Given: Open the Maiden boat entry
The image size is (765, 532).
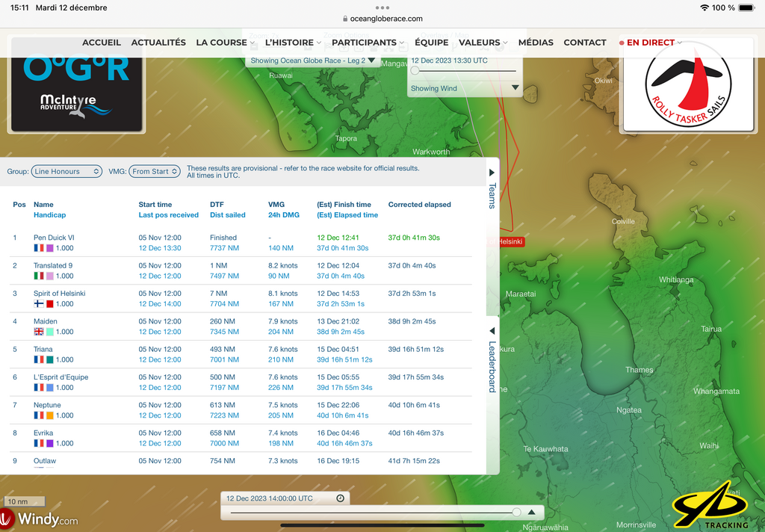Looking at the screenshot, I should coord(46,321).
